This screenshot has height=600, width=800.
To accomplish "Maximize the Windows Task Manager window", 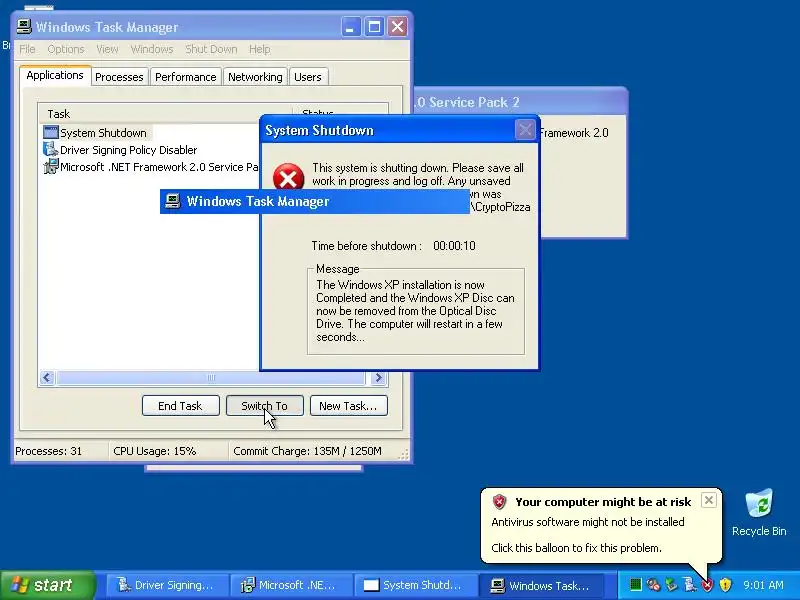I will (374, 27).
